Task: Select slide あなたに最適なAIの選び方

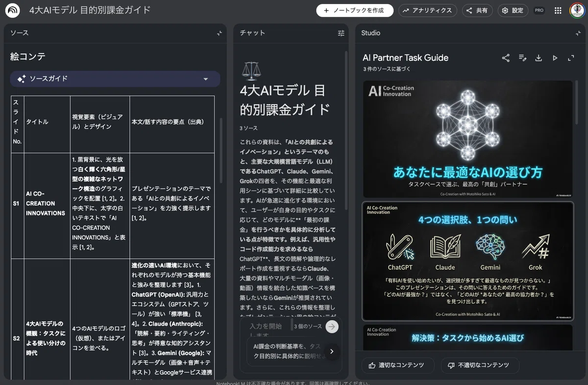Action: click(x=467, y=139)
